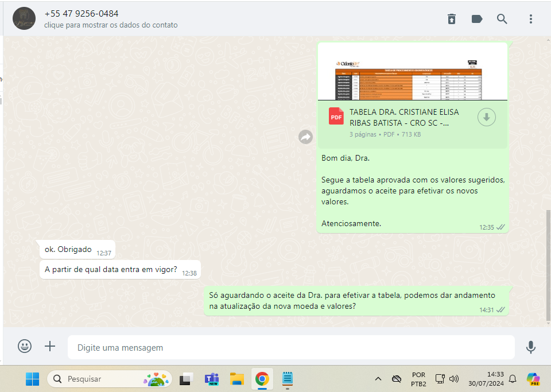The width and height of the screenshot is (551, 392).
Task: Open the PDF table preview thumbnail
Action: point(413,72)
